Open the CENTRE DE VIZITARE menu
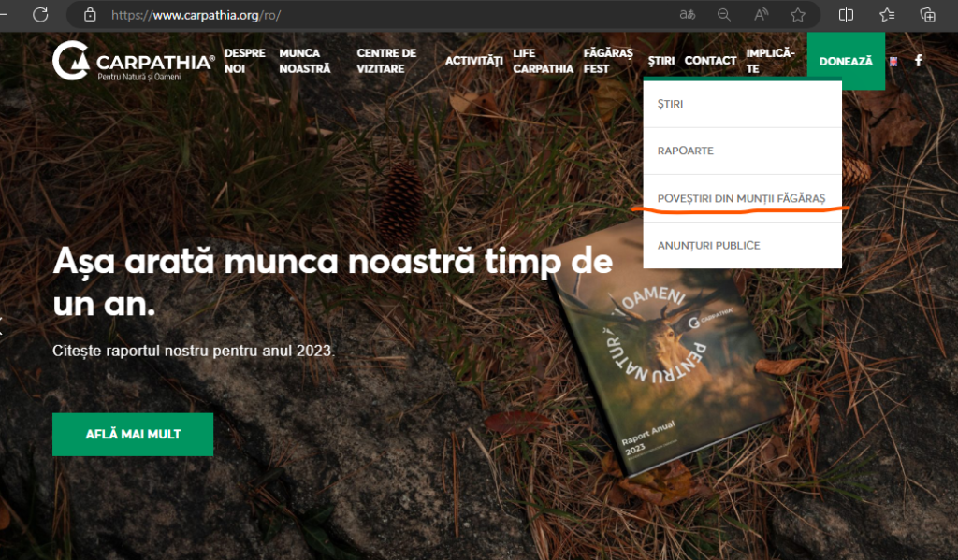Viewport: 958px width, 560px height. coord(386,61)
